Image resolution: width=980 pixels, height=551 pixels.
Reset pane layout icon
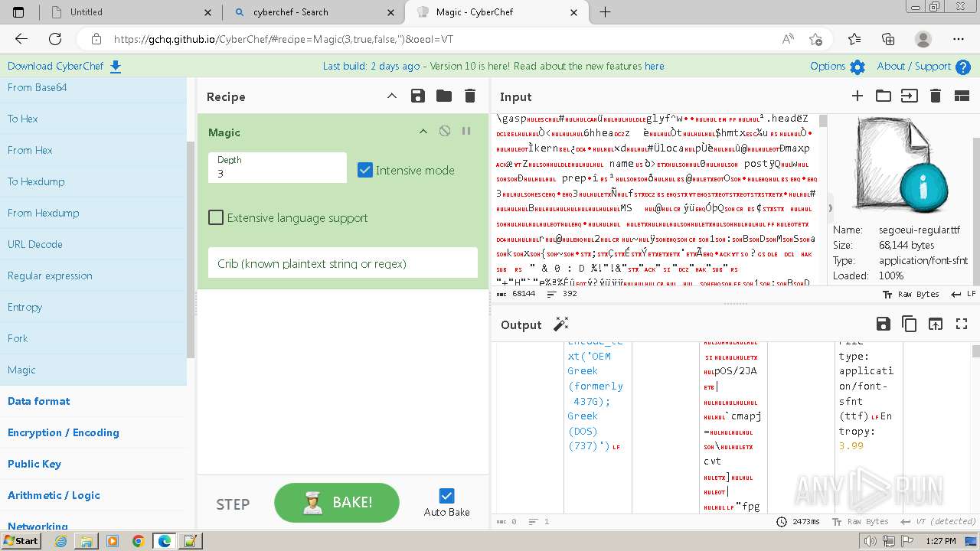pos(962,96)
